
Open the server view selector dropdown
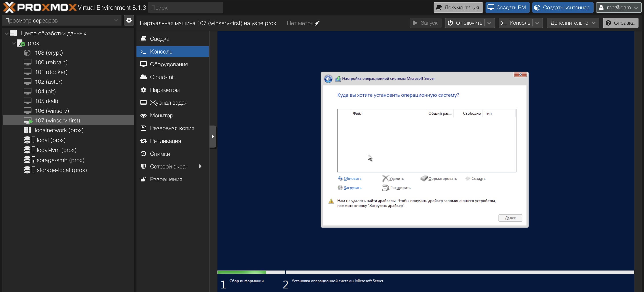pyautogui.click(x=116, y=20)
